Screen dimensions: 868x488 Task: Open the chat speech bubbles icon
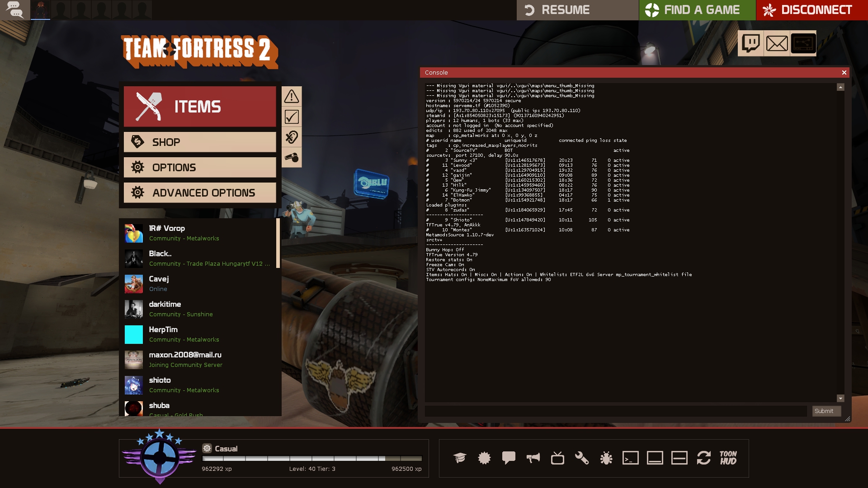(x=15, y=10)
